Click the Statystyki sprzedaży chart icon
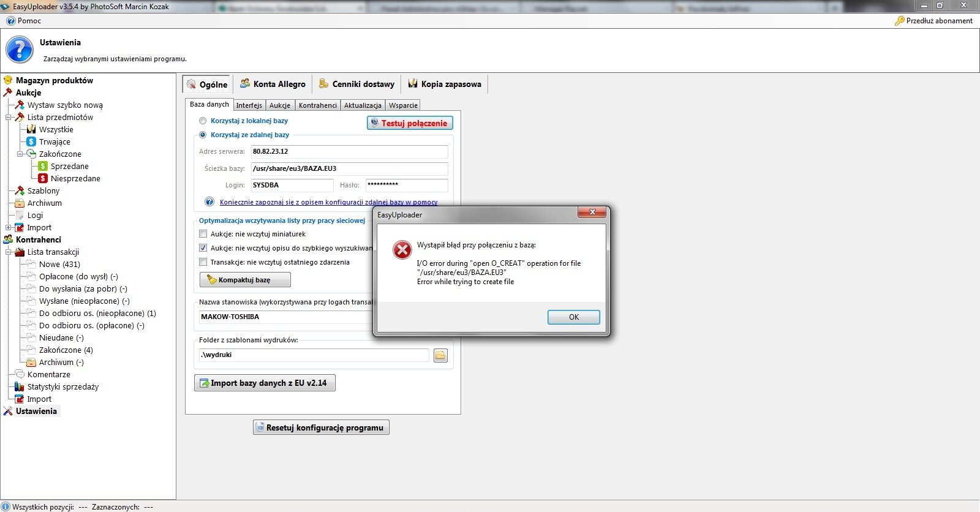980x512 pixels. [x=20, y=386]
